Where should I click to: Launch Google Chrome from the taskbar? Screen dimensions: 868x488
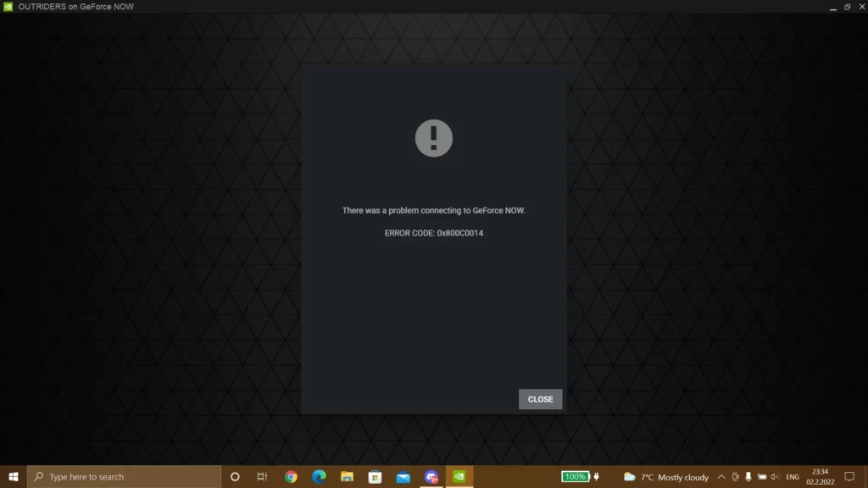[292, 476]
